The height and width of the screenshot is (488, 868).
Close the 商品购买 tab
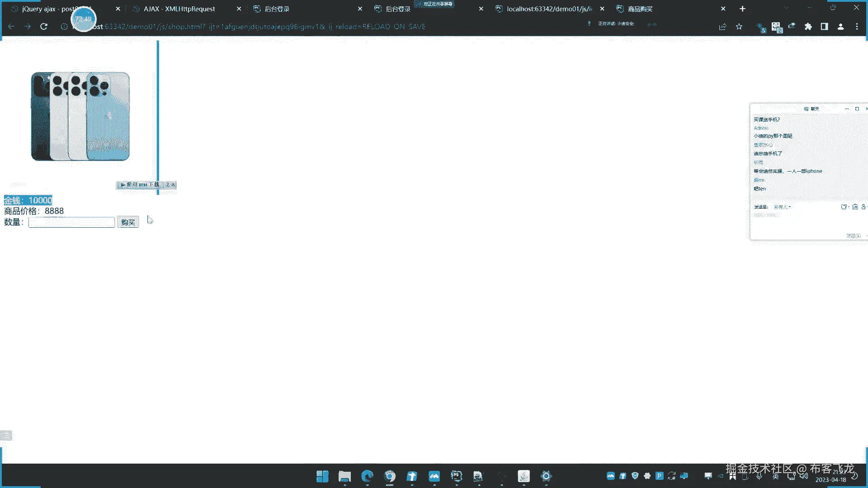tap(723, 9)
